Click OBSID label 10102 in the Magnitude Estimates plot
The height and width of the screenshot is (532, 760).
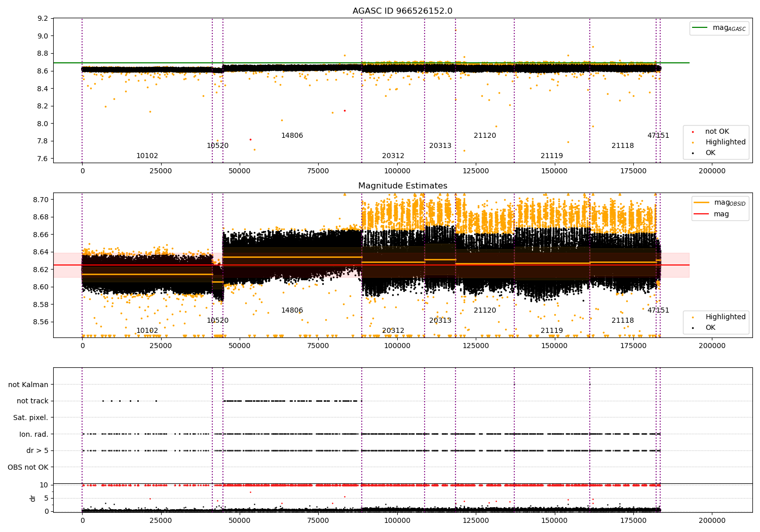(147, 331)
